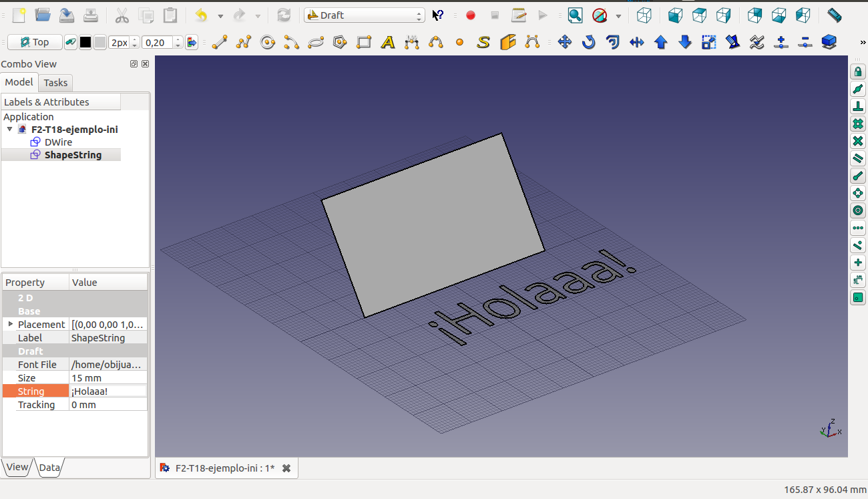
Task: Switch to the View properties tab
Action: (17, 468)
